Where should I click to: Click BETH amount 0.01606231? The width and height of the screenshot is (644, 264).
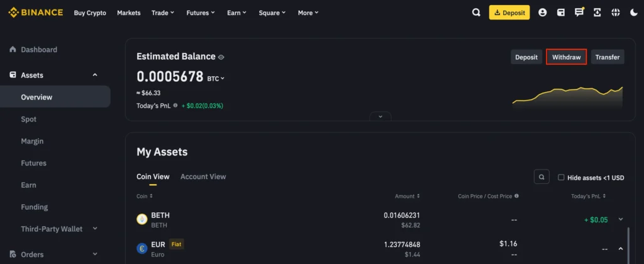pyautogui.click(x=402, y=215)
